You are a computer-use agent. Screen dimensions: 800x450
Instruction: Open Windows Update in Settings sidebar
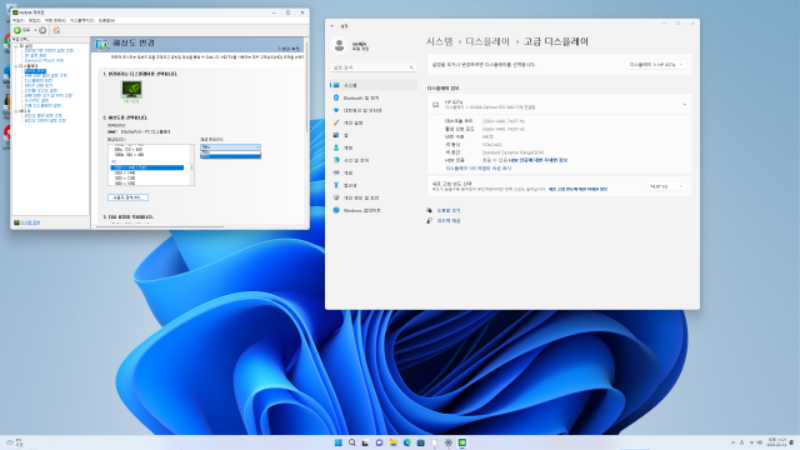(373, 210)
